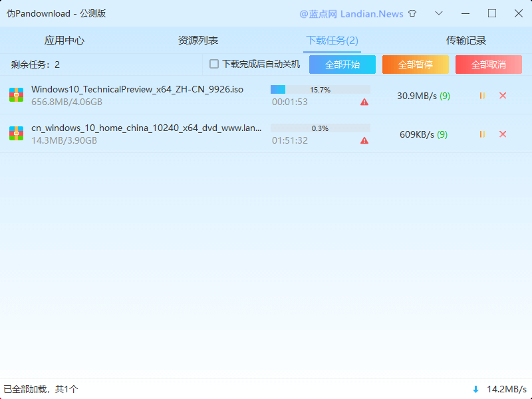Click total speed 14.2MB/s in status bar
Viewport: 532px width, 399px height.
[507, 389]
